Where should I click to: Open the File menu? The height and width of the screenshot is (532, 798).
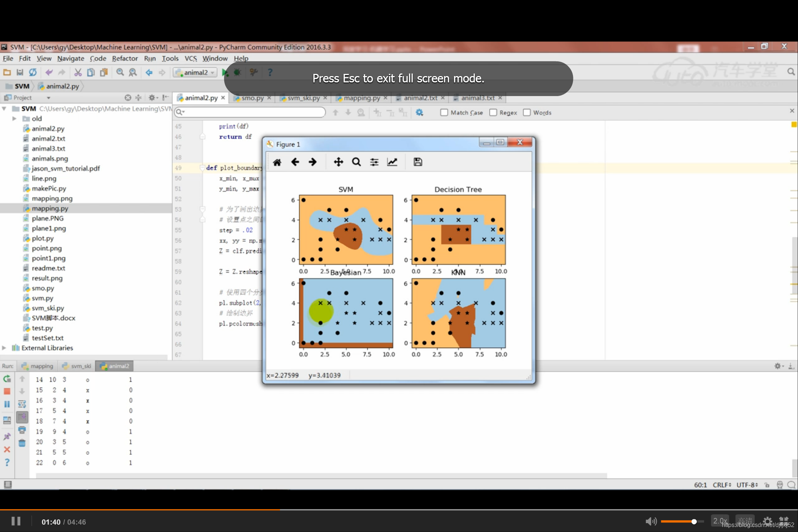click(8, 58)
